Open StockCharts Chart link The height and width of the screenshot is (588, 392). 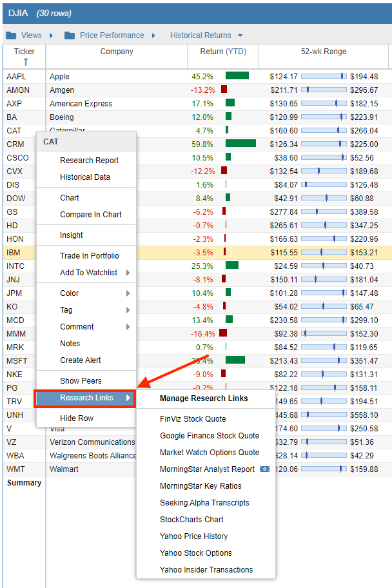[191, 520]
